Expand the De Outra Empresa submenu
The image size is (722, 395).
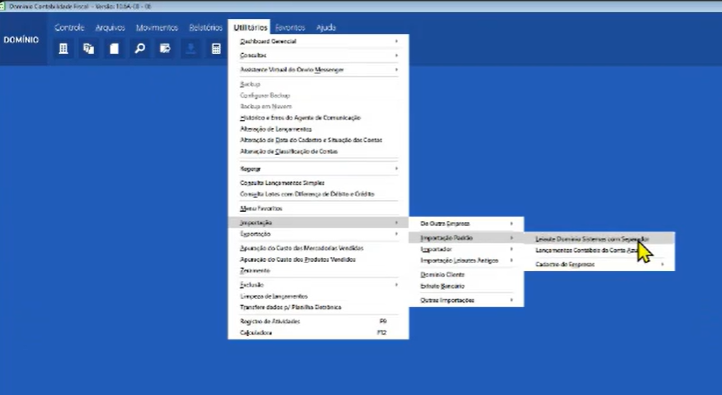coord(466,223)
